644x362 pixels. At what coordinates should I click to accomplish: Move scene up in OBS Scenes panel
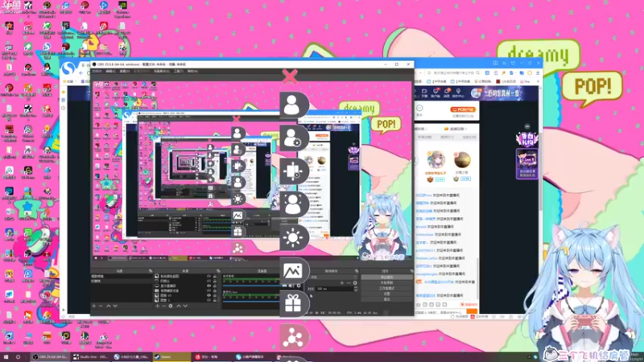109,306
